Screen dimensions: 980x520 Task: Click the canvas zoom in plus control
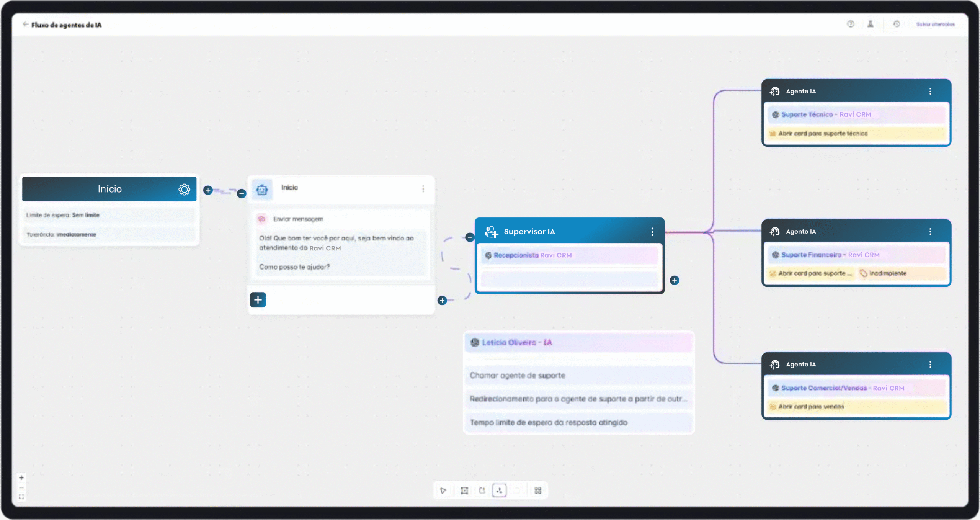point(21,478)
